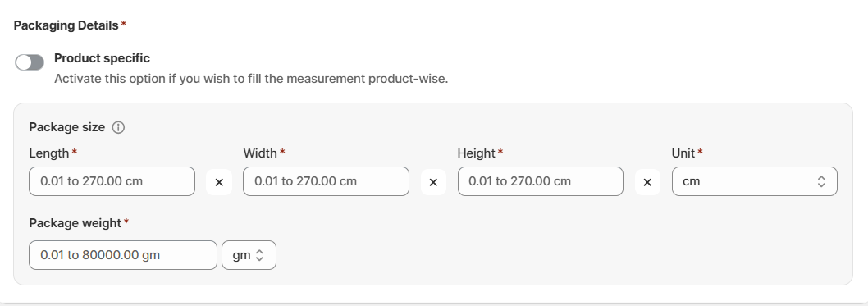Click the up-down chevron beside gm
This screenshot has height=306, width=868.
[x=259, y=255]
